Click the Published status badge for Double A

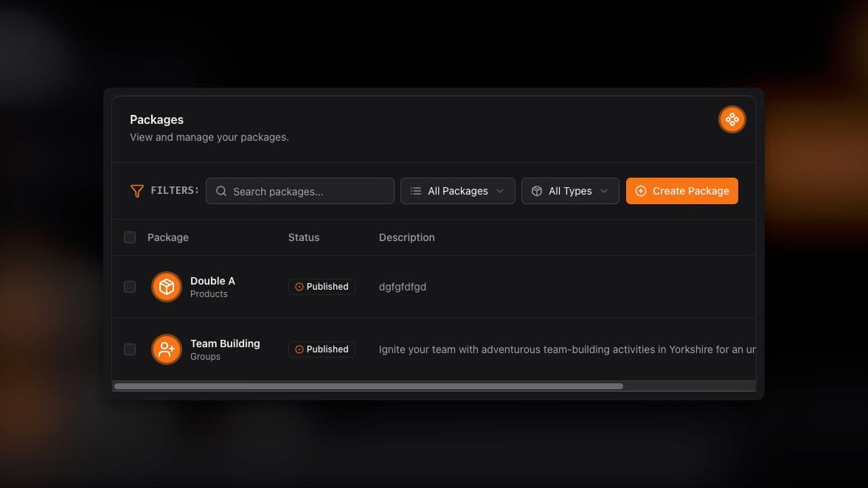322,287
